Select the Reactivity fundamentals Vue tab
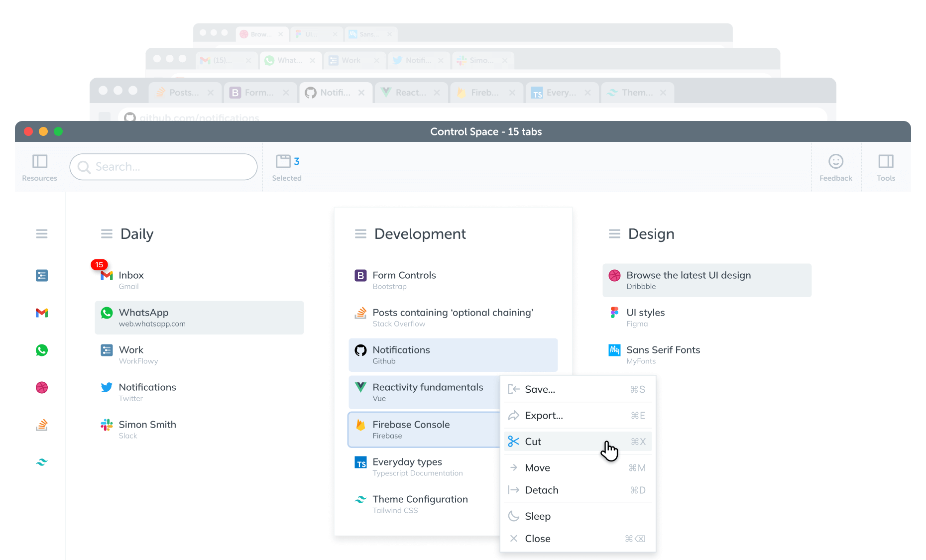This screenshot has height=560, width=926. tap(424, 392)
